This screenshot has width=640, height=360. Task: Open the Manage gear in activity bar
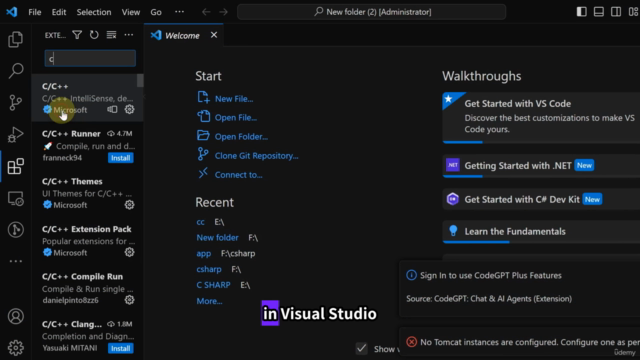(x=16, y=348)
